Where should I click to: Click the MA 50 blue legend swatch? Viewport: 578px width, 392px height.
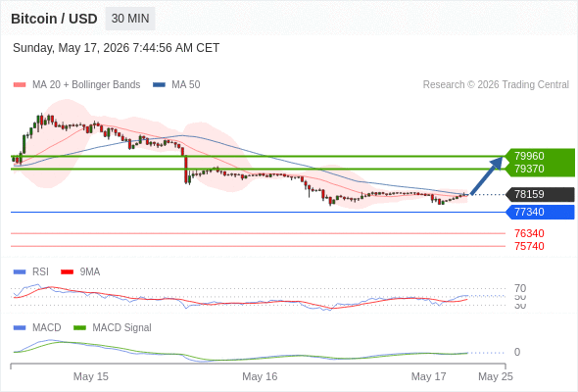[x=159, y=85]
